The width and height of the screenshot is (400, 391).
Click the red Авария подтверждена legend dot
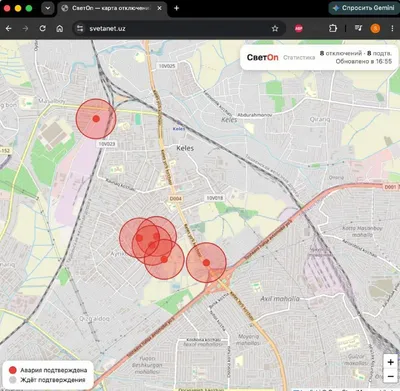point(13,370)
